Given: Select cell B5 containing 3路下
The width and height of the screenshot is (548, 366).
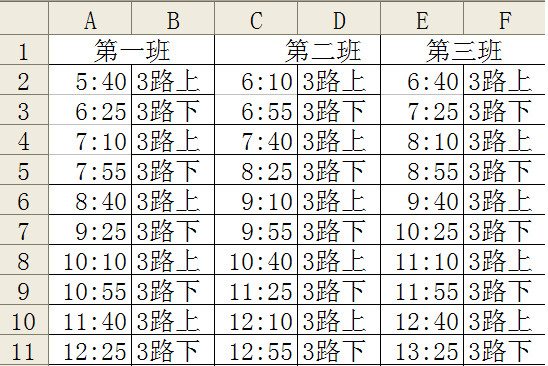Looking at the screenshot, I should 173,170.
